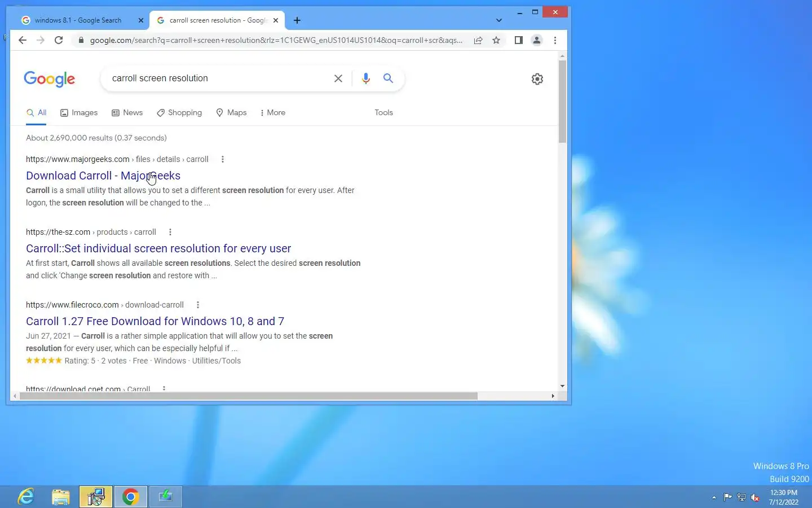
Task: Open Carroll 1.27 Free Download link
Action: click(155, 321)
